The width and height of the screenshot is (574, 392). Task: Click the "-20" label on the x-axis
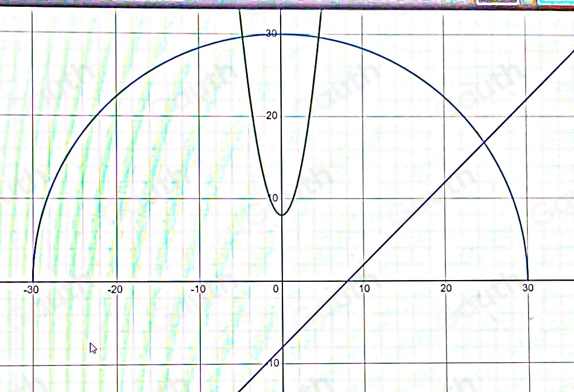tap(115, 289)
